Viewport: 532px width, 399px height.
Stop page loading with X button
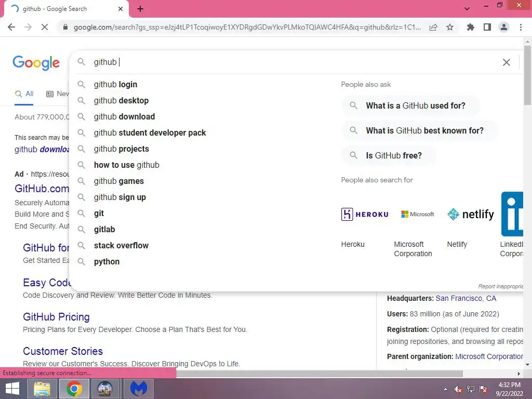45,27
